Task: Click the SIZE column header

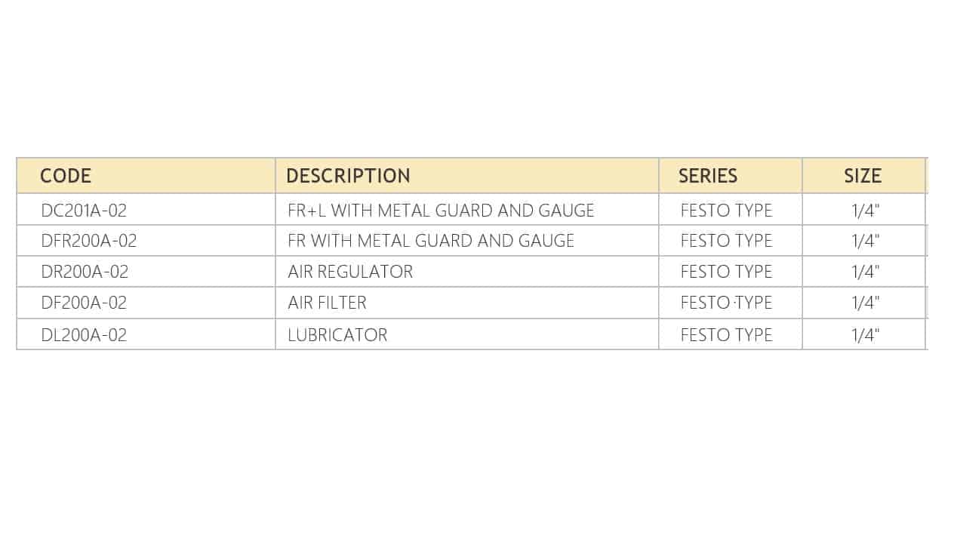Action: click(863, 176)
